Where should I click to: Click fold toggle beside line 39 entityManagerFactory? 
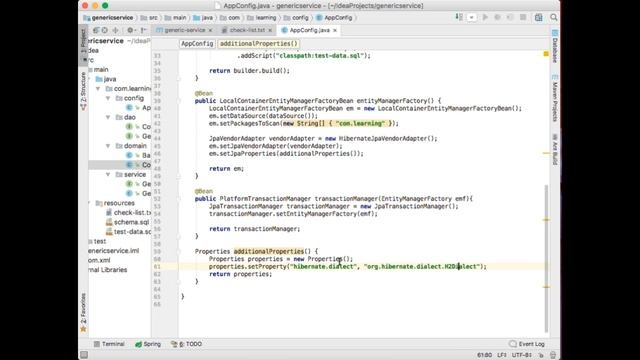coord(178,101)
